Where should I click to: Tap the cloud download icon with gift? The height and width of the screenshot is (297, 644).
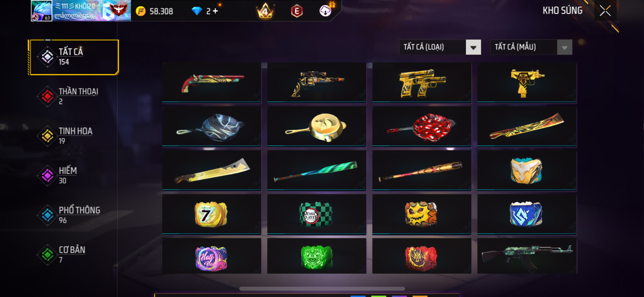click(x=326, y=11)
